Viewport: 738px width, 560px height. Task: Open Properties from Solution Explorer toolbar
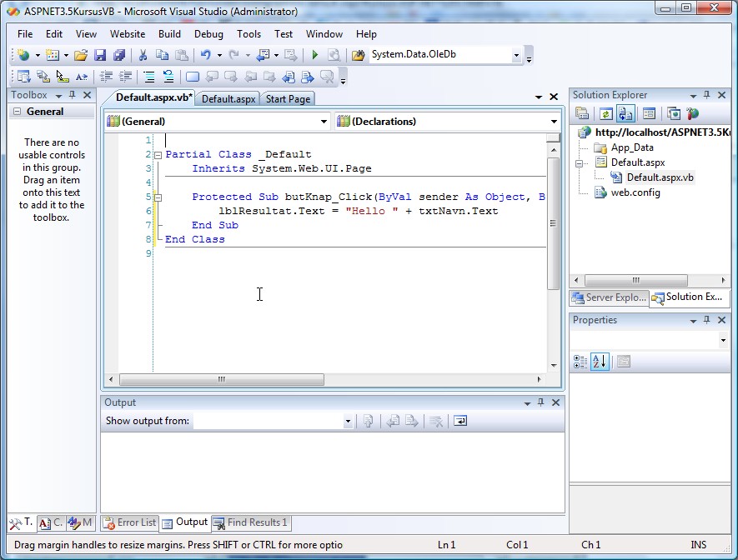[x=582, y=114]
